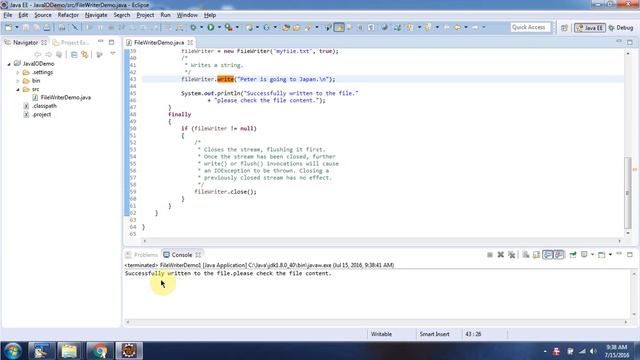This screenshot has width=640, height=360.
Task: Toggle Link with Editor in Navigator
Action: point(85,54)
